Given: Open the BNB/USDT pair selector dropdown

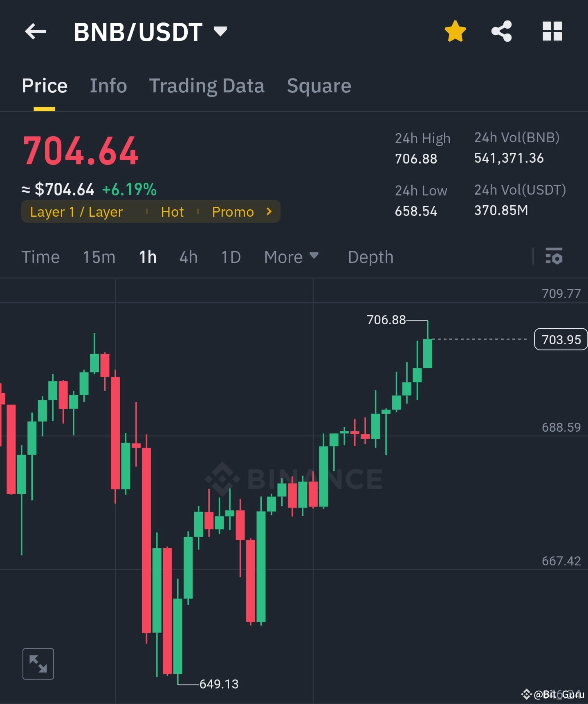Looking at the screenshot, I should tap(220, 31).
